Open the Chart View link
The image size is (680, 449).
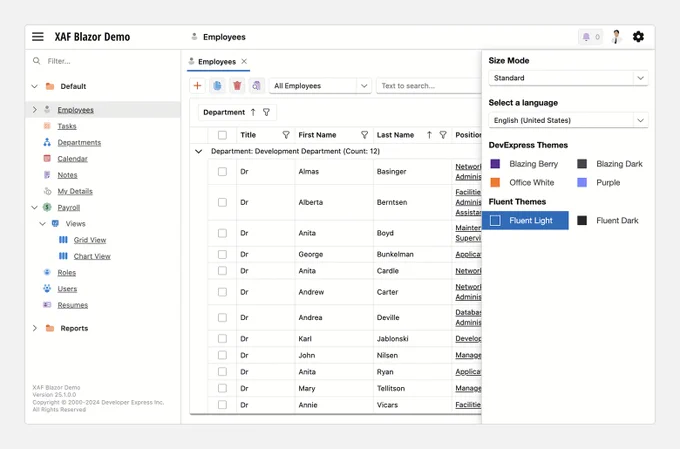92,256
